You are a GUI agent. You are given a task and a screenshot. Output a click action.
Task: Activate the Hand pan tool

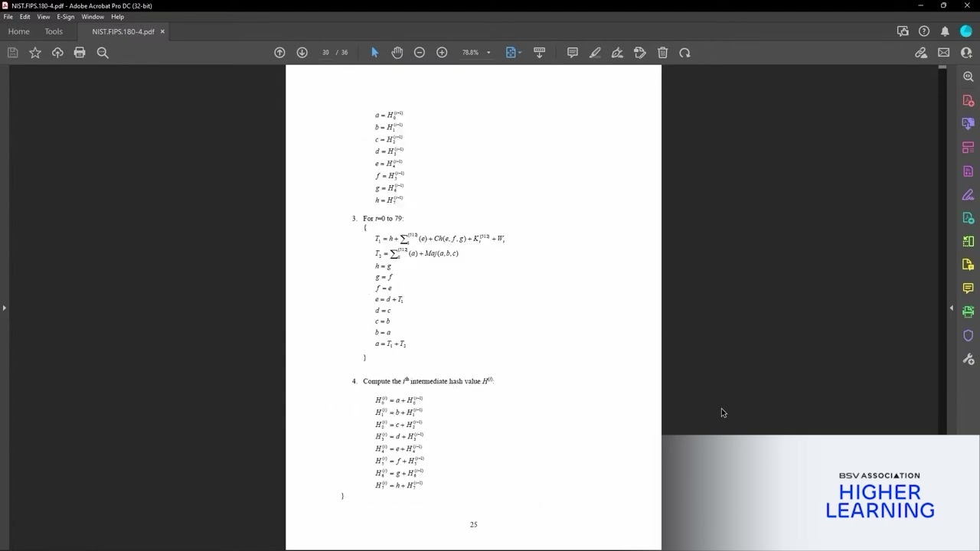(397, 53)
